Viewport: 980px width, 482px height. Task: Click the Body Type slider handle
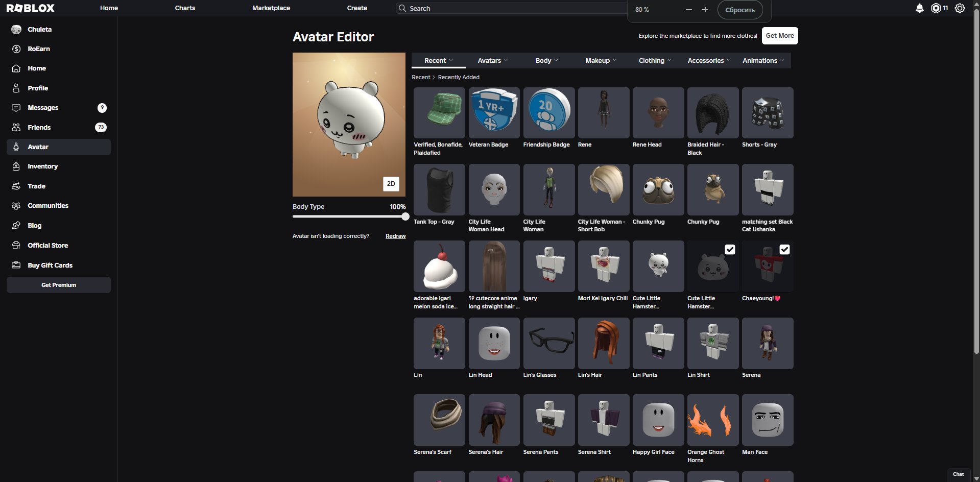[405, 216]
